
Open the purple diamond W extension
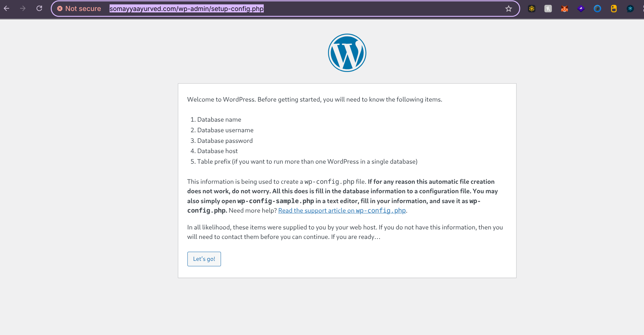pyautogui.click(x=581, y=8)
